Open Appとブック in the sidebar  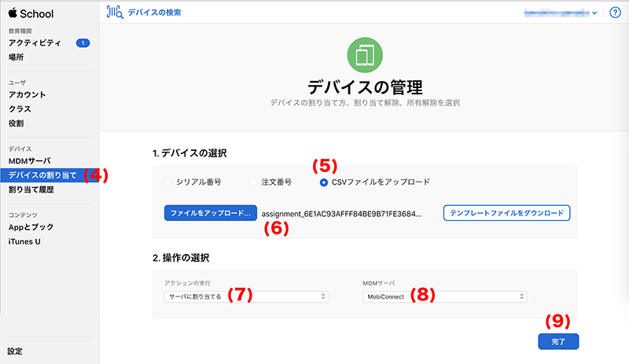pos(31,227)
